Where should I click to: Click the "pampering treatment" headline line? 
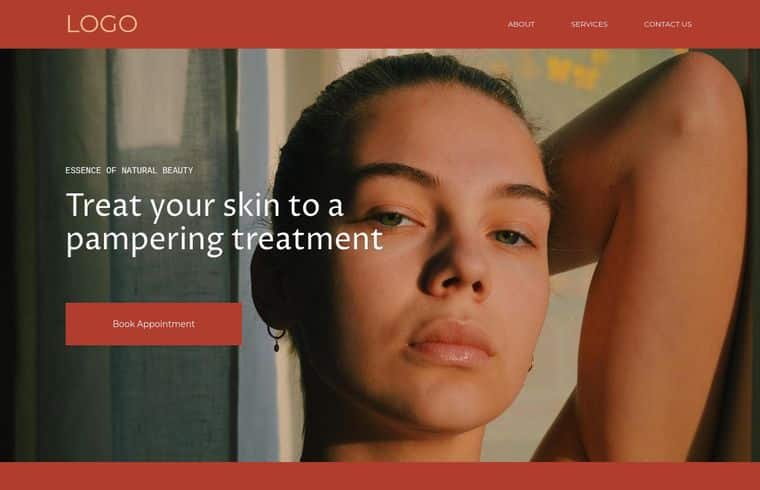pyautogui.click(x=224, y=239)
